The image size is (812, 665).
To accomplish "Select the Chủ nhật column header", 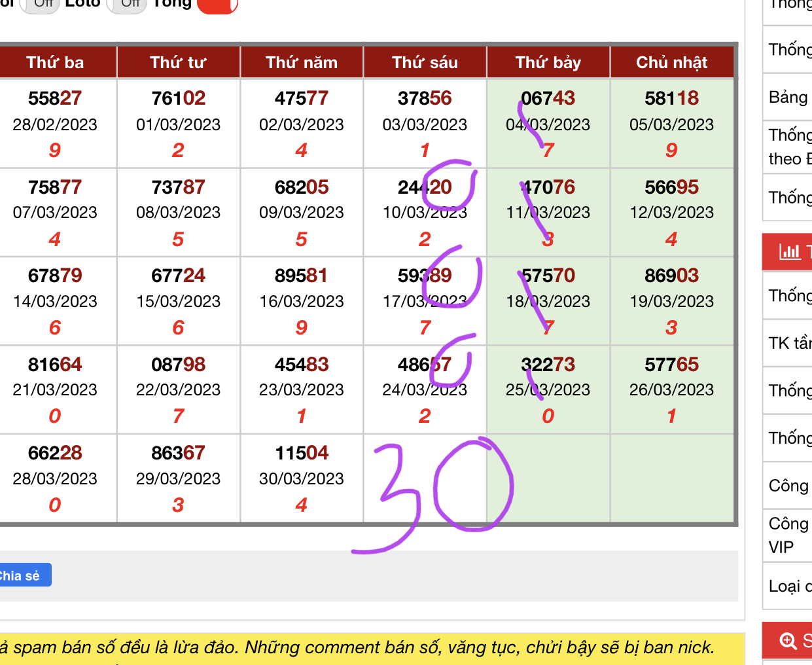I will (671, 62).
